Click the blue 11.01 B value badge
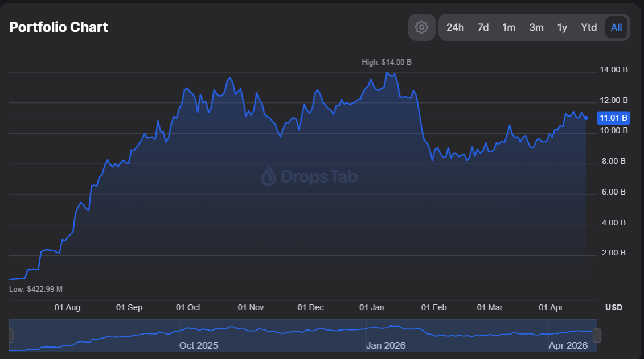The image size is (644, 359). 613,118
